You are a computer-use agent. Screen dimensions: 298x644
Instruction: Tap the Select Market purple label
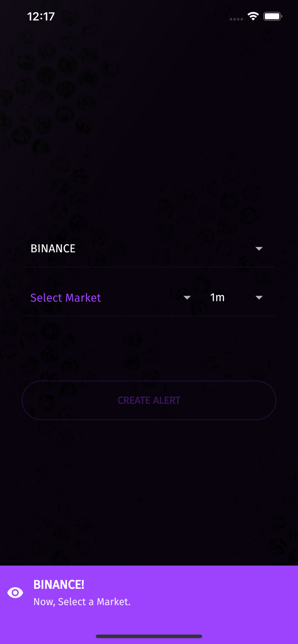(x=65, y=298)
